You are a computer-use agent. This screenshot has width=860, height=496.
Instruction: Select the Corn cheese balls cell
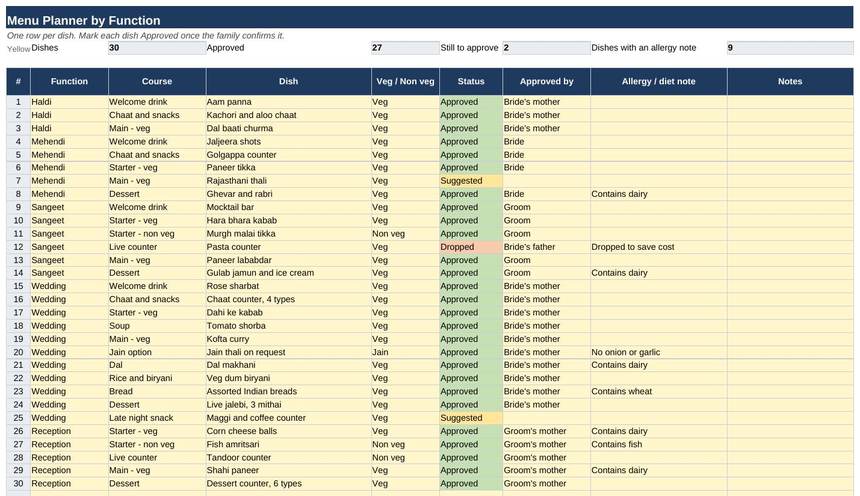(x=288, y=431)
